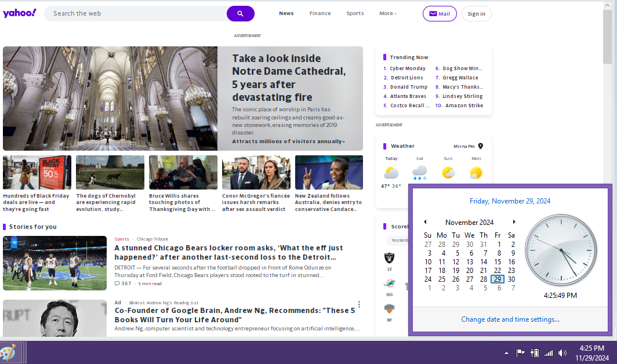Open Andrew Ng ad portrait thumbnail
The image size is (617, 364).
[55, 318]
